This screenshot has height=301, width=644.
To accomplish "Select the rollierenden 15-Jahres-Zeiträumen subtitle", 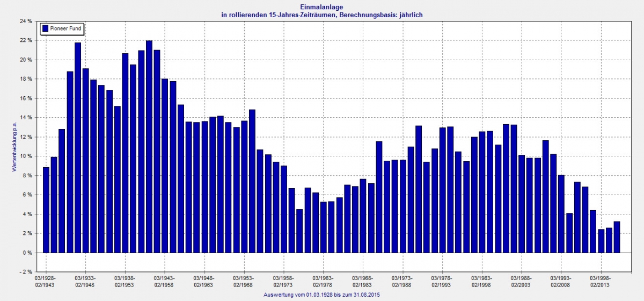I will 322,15.
